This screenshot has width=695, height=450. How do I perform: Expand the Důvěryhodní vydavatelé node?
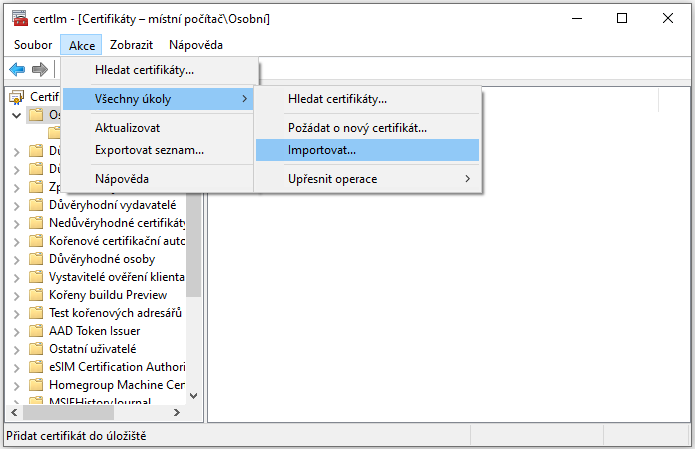(16, 206)
